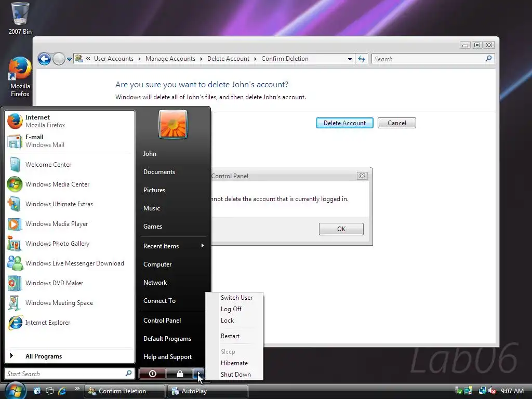Viewport: 532px width, 399px height.
Task: Expand All Programs list
Action: [x=70, y=356]
